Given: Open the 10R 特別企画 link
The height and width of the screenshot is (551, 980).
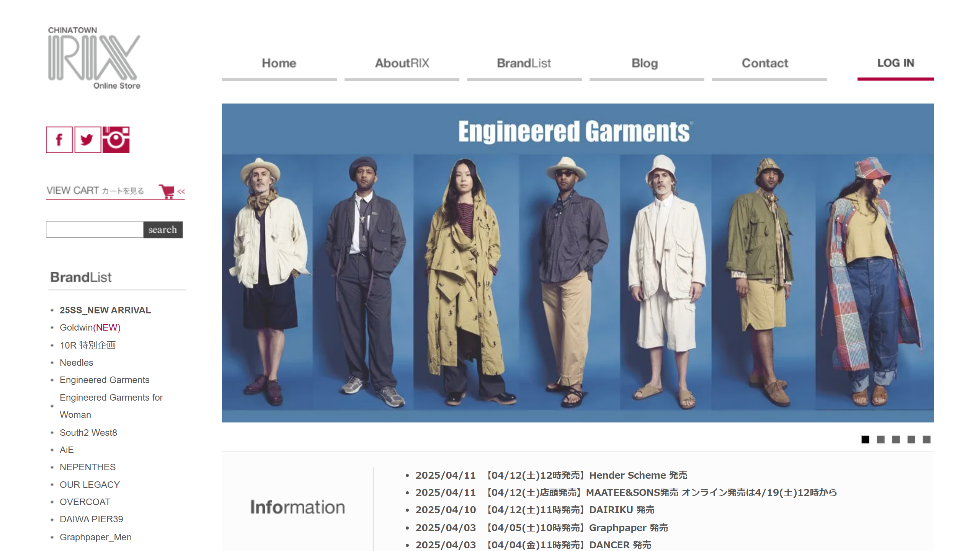Looking at the screenshot, I should tap(88, 345).
